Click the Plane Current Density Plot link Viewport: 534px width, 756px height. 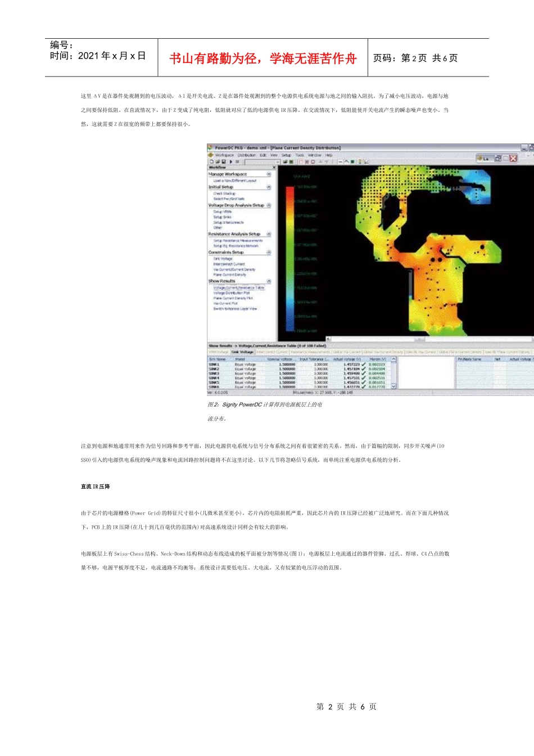(x=233, y=298)
